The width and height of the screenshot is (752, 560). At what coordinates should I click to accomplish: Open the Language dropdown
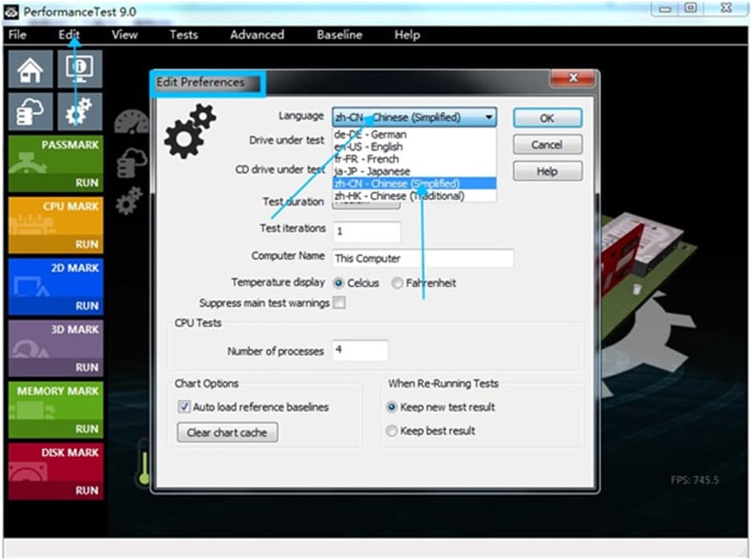coord(490,116)
